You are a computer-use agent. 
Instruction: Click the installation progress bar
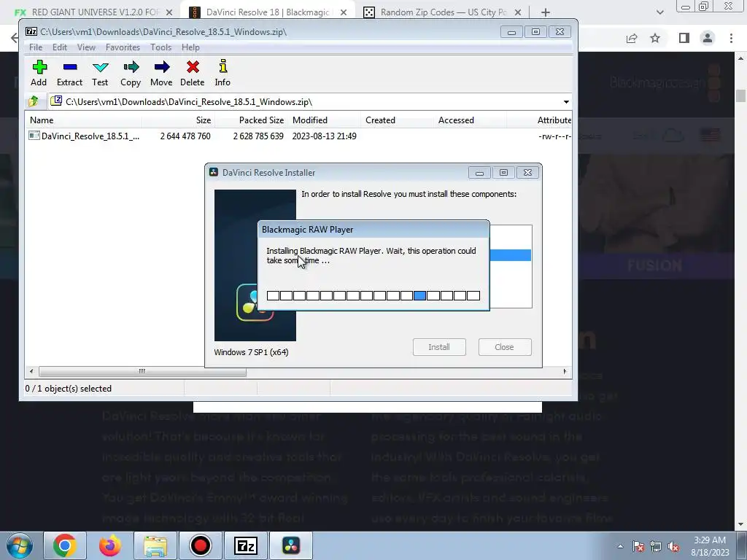tap(373, 296)
